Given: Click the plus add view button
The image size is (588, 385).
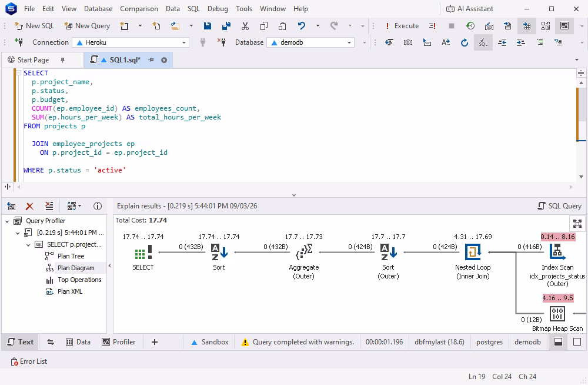Looking at the screenshot, I should (x=155, y=342).
